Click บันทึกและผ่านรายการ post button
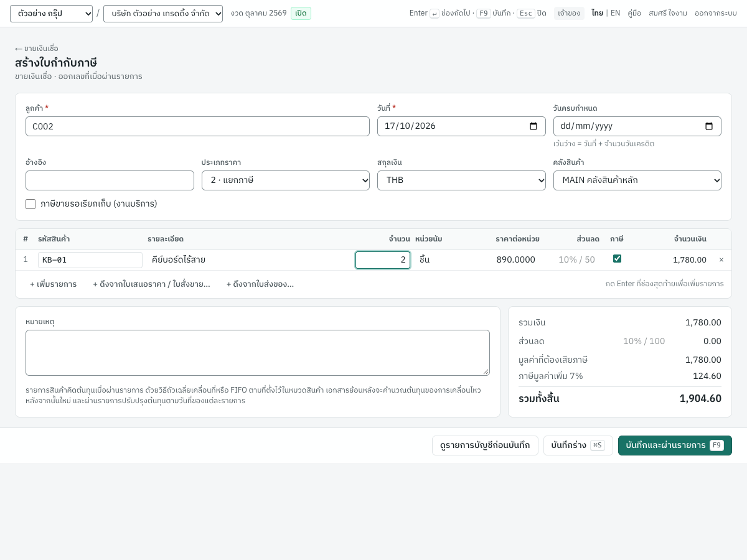The image size is (747, 560). pos(675,446)
